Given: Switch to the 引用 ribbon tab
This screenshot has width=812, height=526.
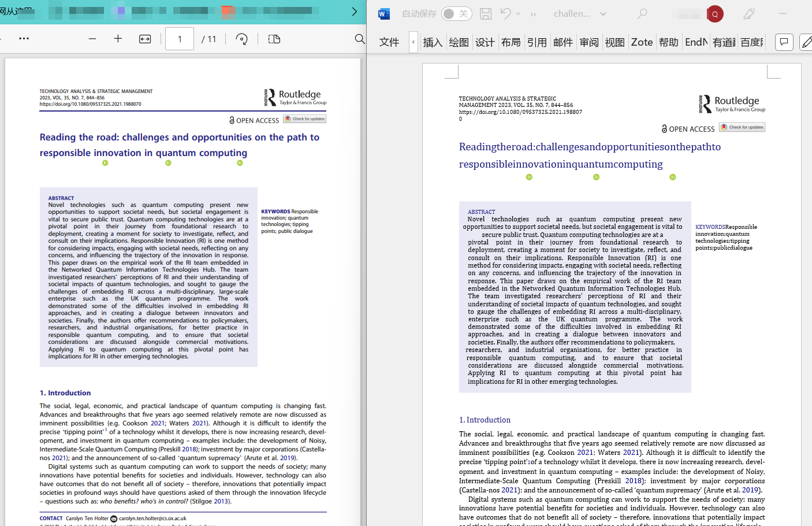Looking at the screenshot, I should click(x=537, y=42).
